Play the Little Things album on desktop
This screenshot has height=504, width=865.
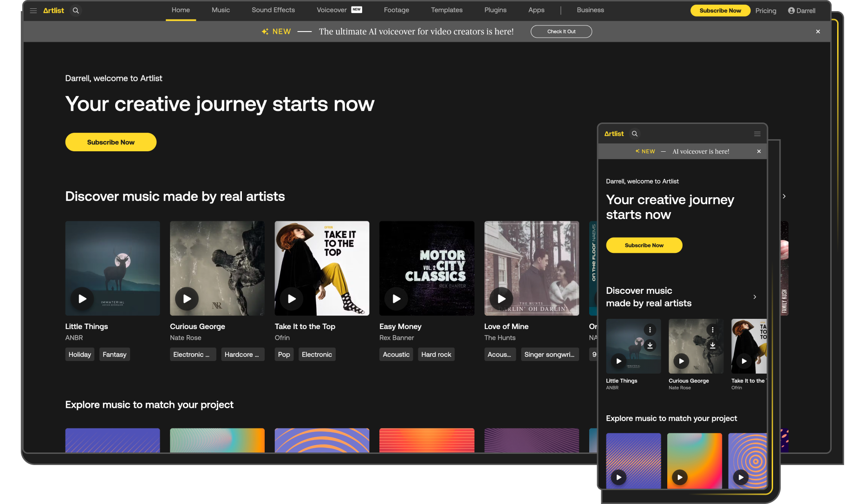tap(82, 299)
